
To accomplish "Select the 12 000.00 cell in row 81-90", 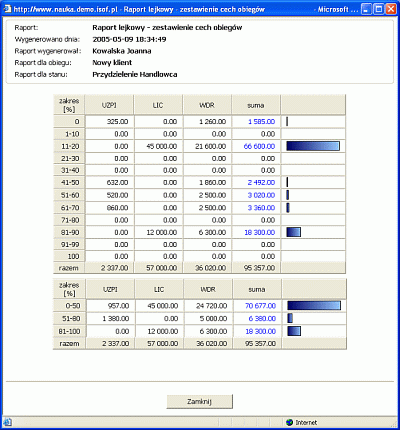I will [158, 232].
